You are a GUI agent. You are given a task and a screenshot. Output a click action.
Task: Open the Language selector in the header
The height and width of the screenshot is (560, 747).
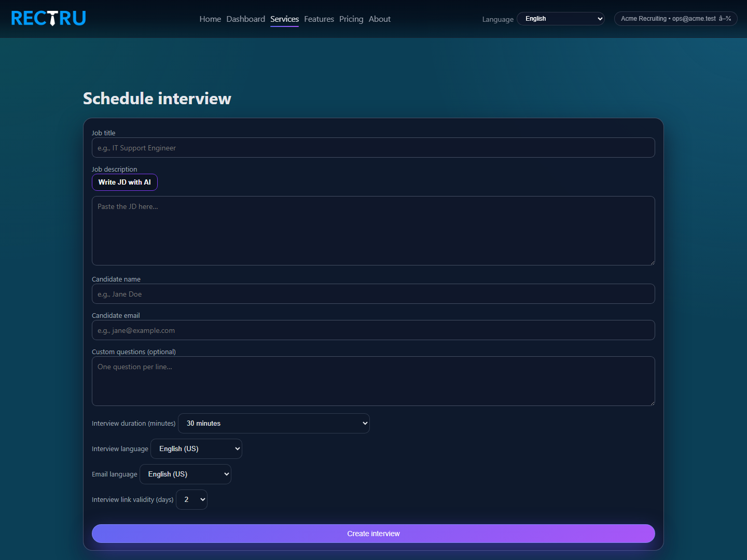pos(560,18)
